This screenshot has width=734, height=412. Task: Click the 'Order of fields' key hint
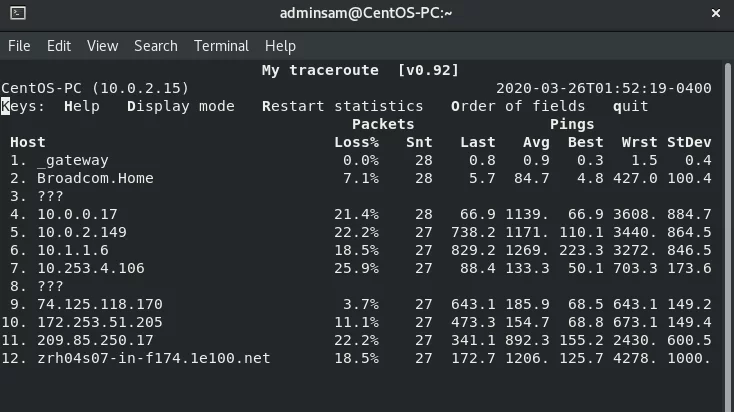[518, 106]
